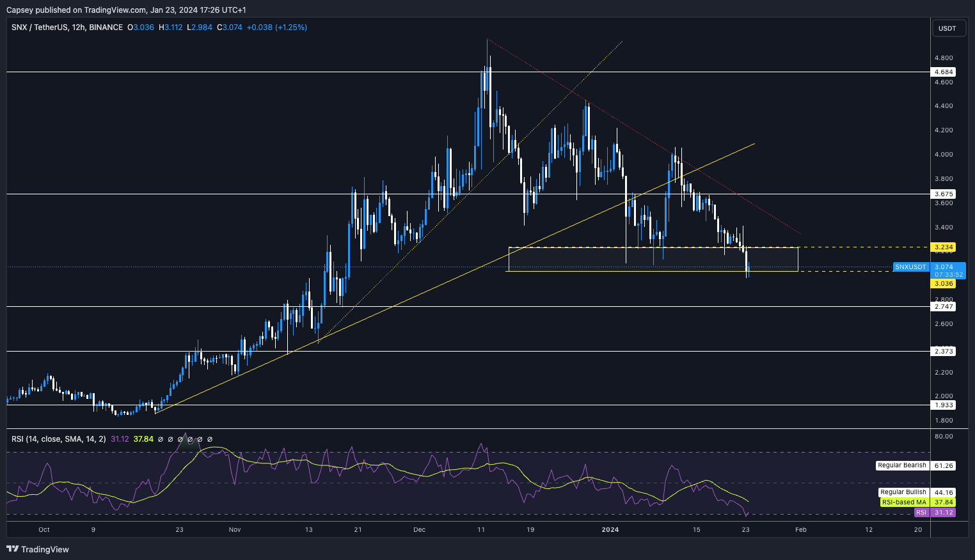Viewport: 975px width, 560px height.
Task: Click the SNX / TetherUS symbol title
Action: click(x=67, y=27)
